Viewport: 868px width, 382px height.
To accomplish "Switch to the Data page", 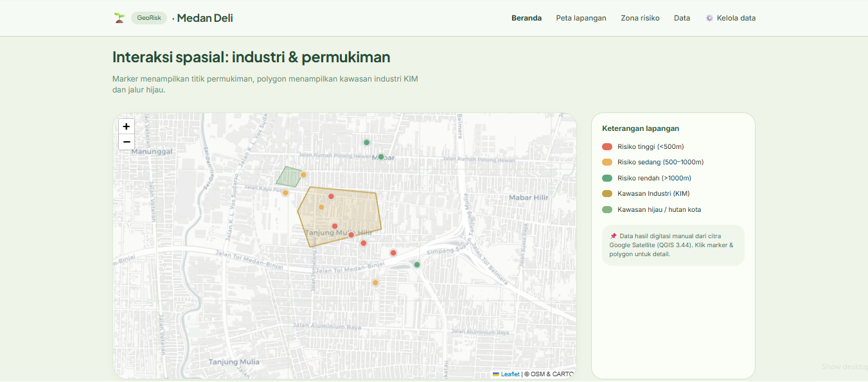I will pos(682,18).
